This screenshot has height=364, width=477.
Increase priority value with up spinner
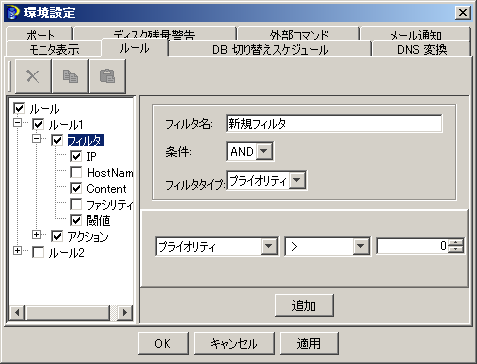(456, 242)
